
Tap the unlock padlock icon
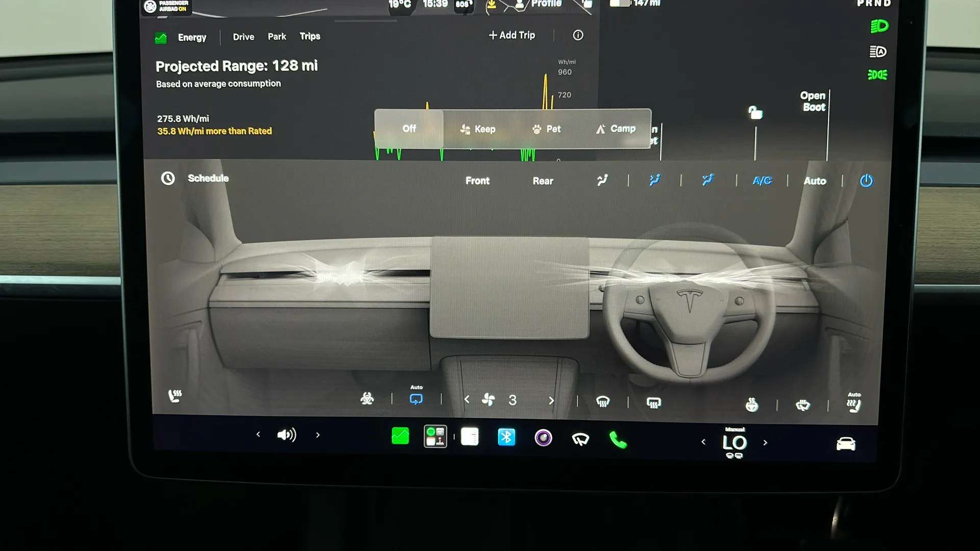[x=755, y=113]
